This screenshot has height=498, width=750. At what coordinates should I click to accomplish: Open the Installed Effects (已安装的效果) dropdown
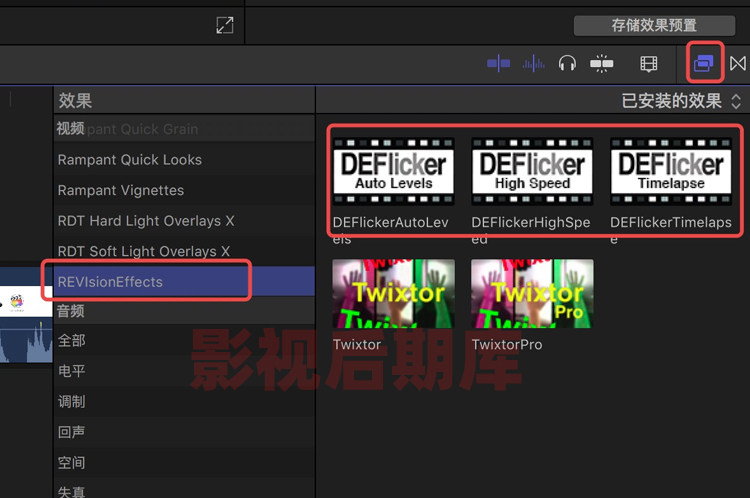click(681, 101)
